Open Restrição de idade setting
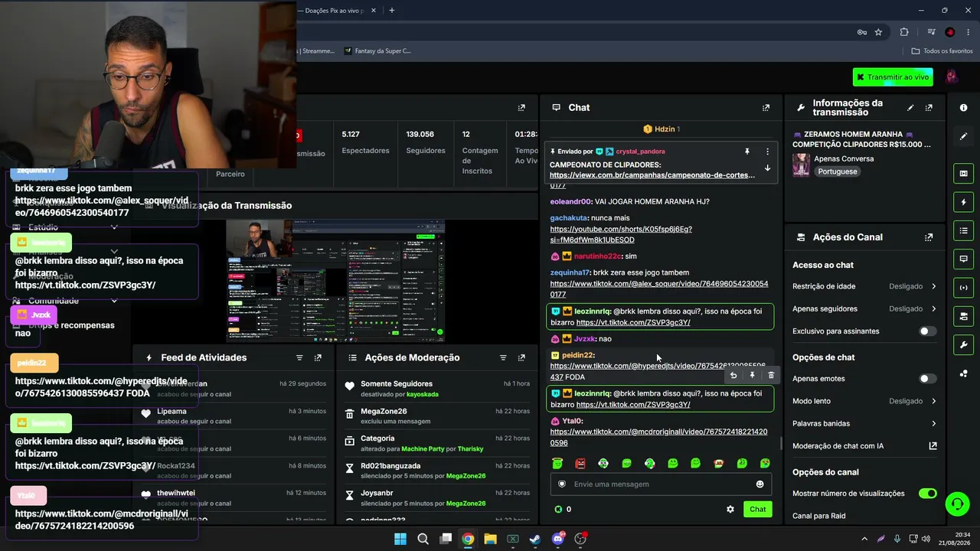This screenshot has width=980, height=551. 864,286
